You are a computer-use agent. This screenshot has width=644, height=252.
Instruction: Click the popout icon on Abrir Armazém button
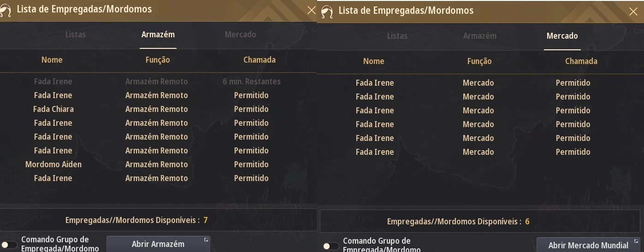[206, 240]
